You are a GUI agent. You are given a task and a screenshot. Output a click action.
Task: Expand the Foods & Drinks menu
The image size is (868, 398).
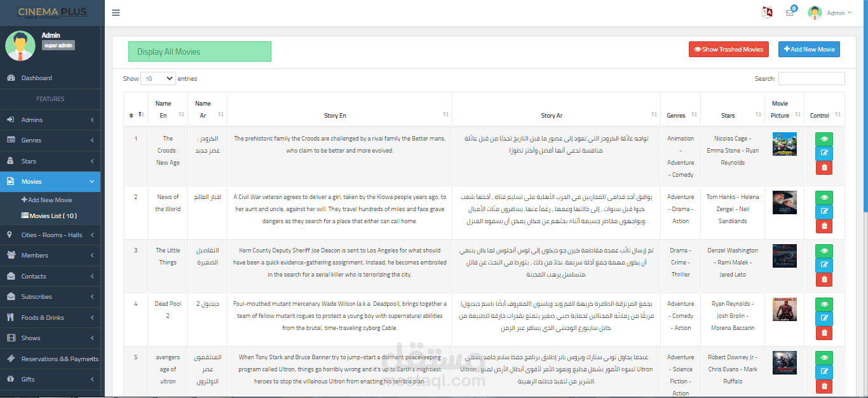coord(50,317)
